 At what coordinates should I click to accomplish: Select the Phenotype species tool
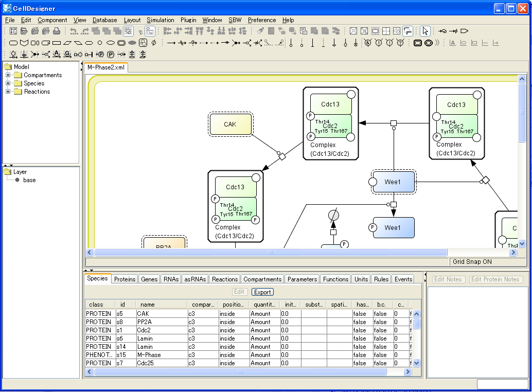pyautogui.click(x=88, y=42)
